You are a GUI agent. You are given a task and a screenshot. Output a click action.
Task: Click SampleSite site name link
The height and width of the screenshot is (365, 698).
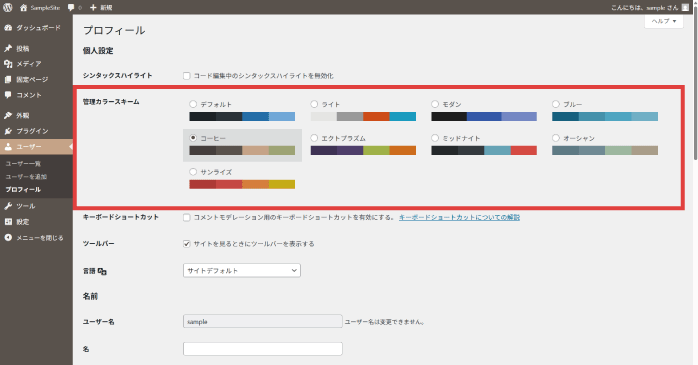pos(45,8)
